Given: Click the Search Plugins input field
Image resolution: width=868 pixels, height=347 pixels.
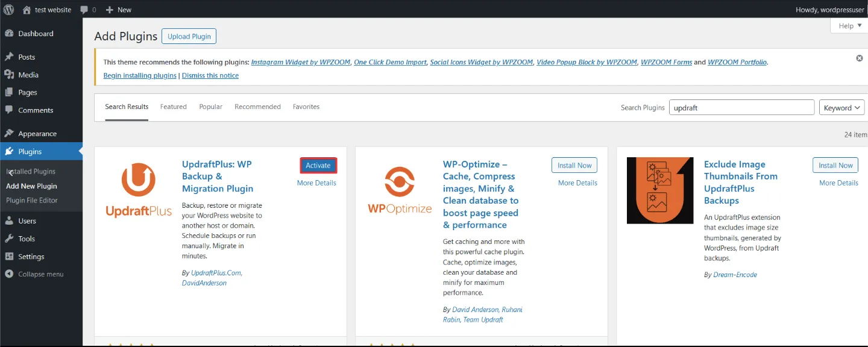Looking at the screenshot, I should click(742, 108).
